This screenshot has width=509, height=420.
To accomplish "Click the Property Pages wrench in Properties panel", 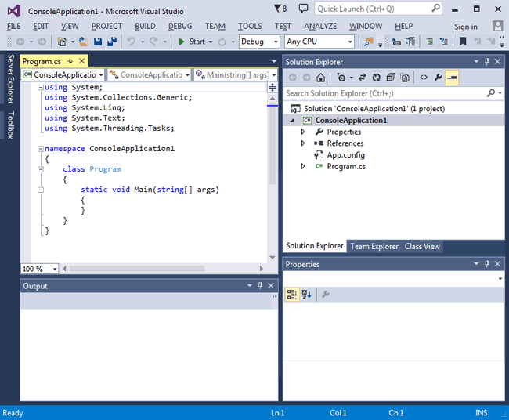I will click(x=325, y=295).
